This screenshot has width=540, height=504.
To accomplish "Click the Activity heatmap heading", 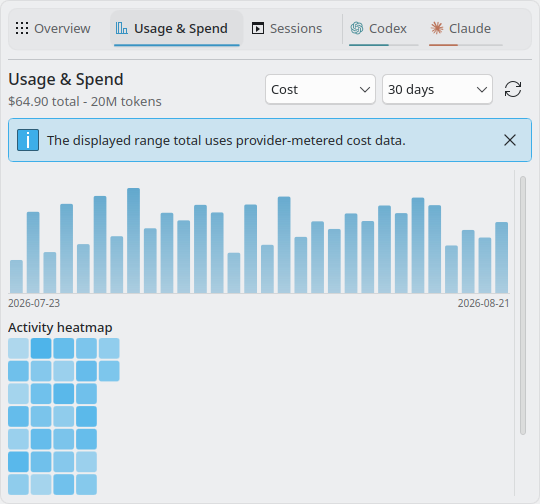I will point(60,327).
